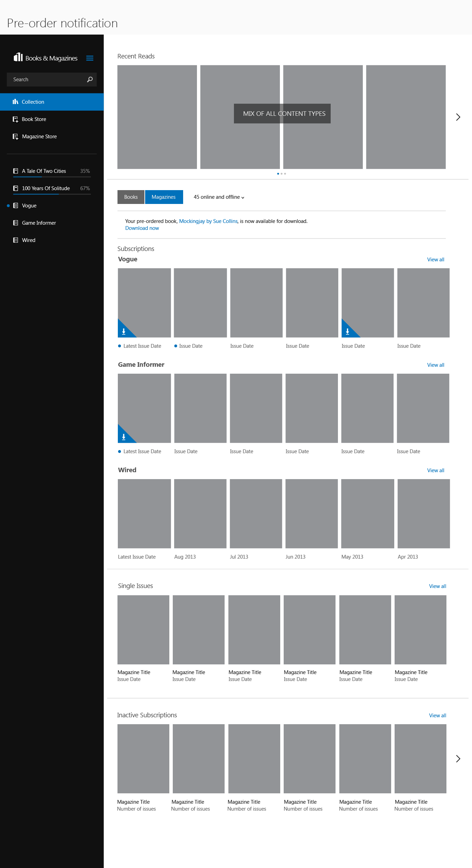The image size is (472, 868).
Task: Click the download icon on the fifth Vogue issue
Action: pyautogui.click(x=348, y=332)
